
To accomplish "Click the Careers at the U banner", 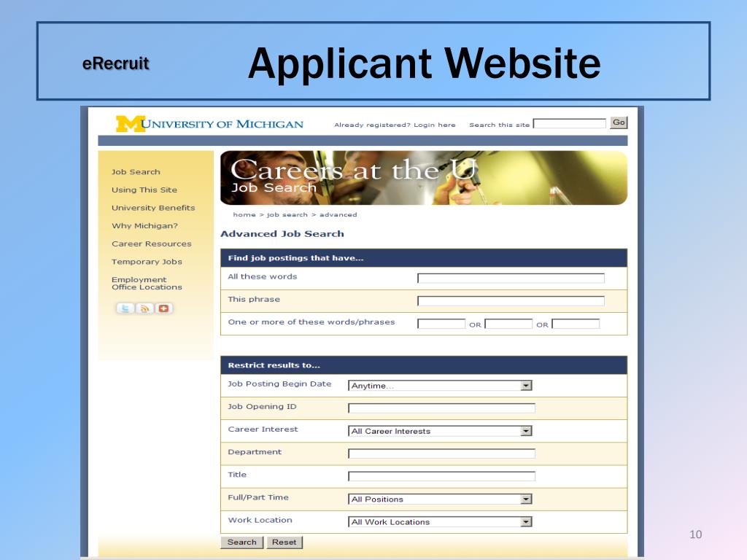I will click(424, 178).
